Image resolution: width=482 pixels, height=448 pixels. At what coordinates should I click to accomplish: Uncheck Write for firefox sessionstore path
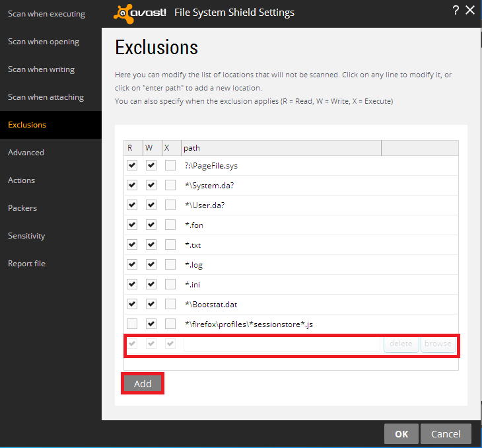coord(151,324)
